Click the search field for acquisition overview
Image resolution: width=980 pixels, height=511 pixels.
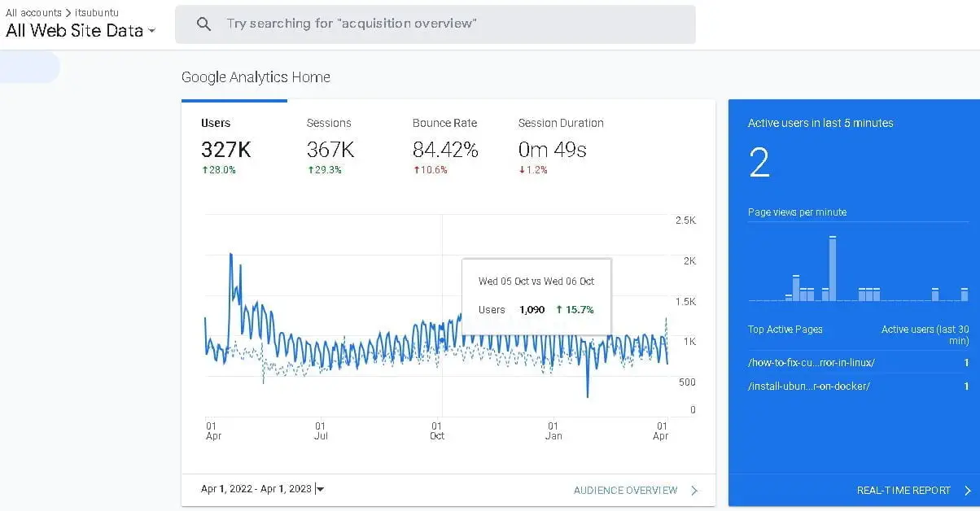[x=435, y=24]
